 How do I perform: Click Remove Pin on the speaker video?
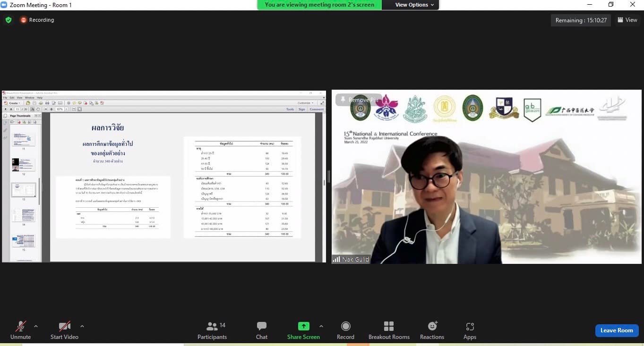click(359, 100)
